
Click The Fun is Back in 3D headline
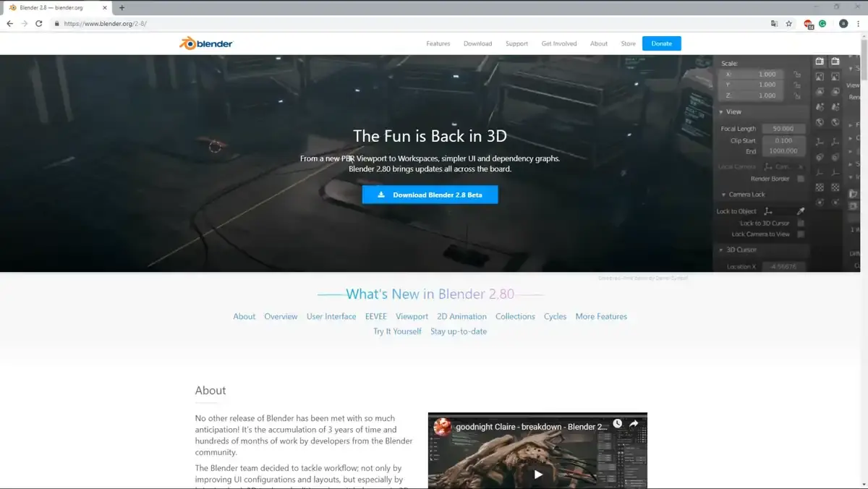[x=430, y=135]
